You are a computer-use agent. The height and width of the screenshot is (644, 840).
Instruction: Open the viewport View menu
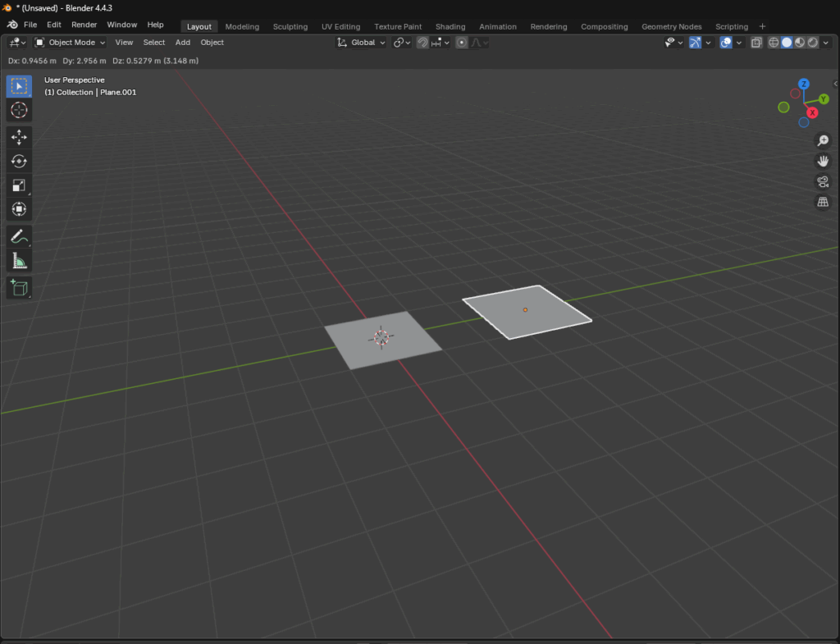(124, 43)
